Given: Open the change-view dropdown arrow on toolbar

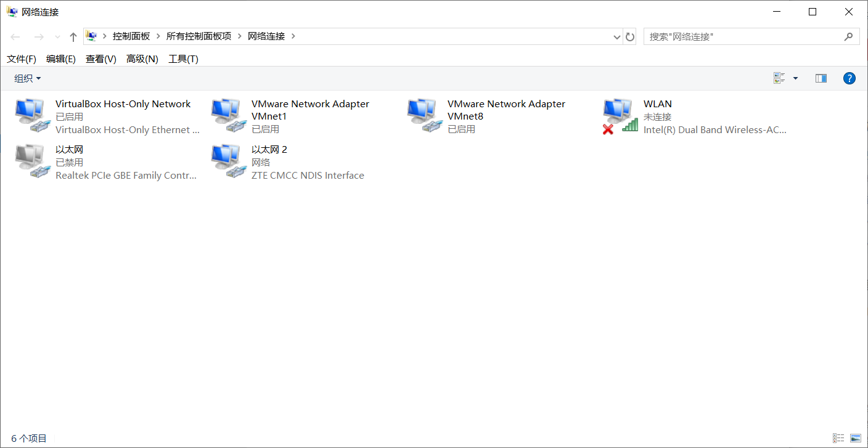Looking at the screenshot, I should pos(795,78).
